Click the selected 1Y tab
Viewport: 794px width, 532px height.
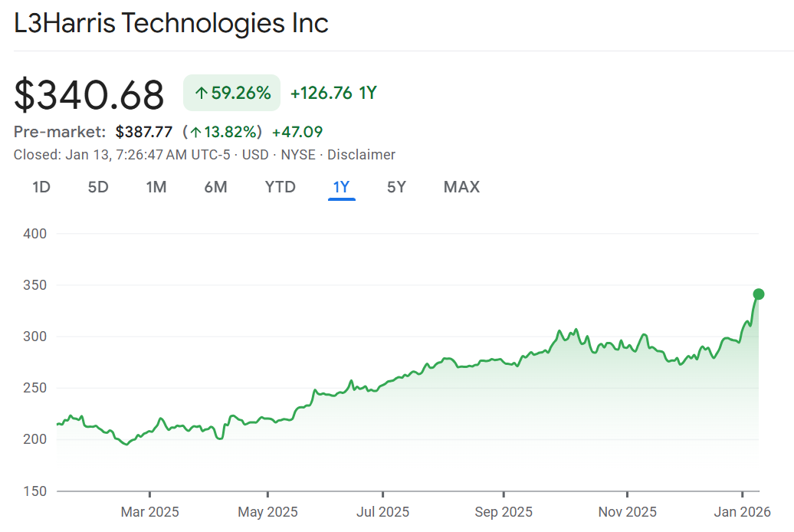click(341, 187)
